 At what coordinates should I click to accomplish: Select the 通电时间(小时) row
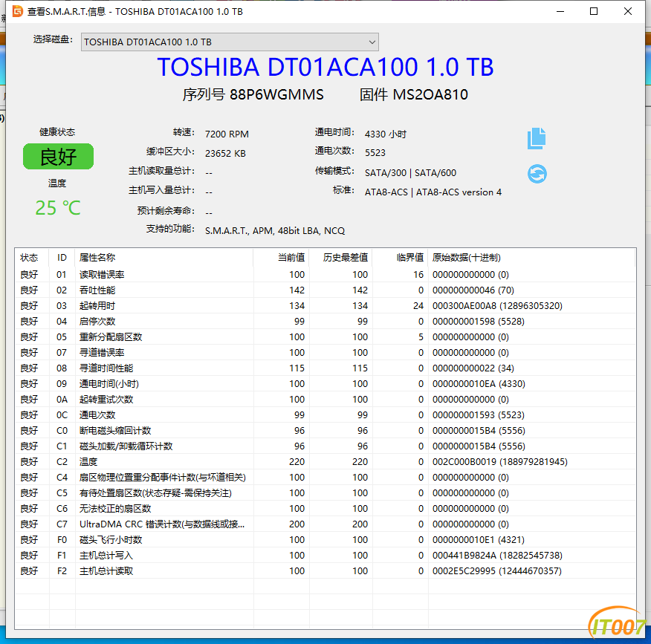[325, 384]
